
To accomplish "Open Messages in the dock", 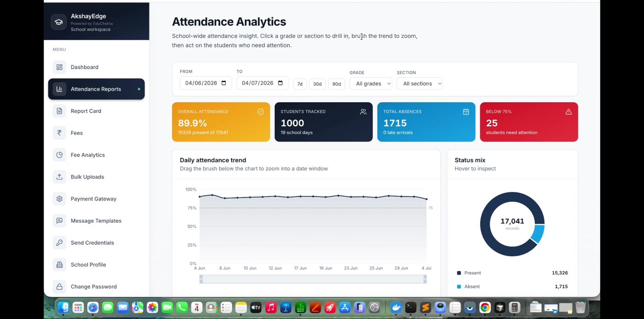I will coord(108,307).
